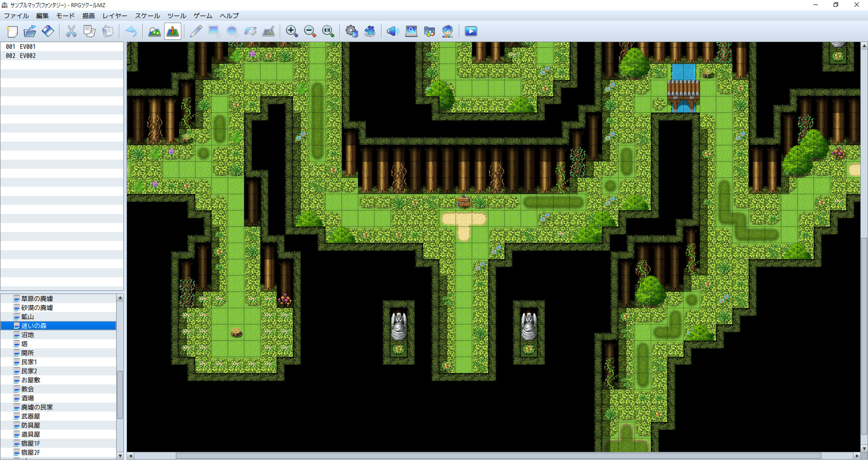Screen dimensions: 868x460
Task: Launch a Playtest of the game
Action: coord(471,31)
